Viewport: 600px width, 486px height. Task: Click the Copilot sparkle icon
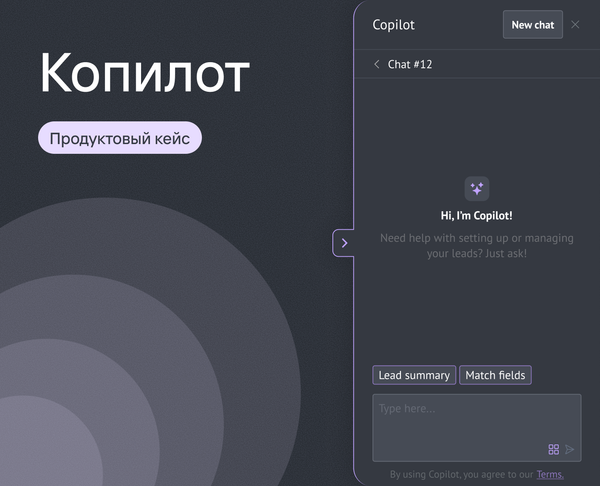click(477, 189)
